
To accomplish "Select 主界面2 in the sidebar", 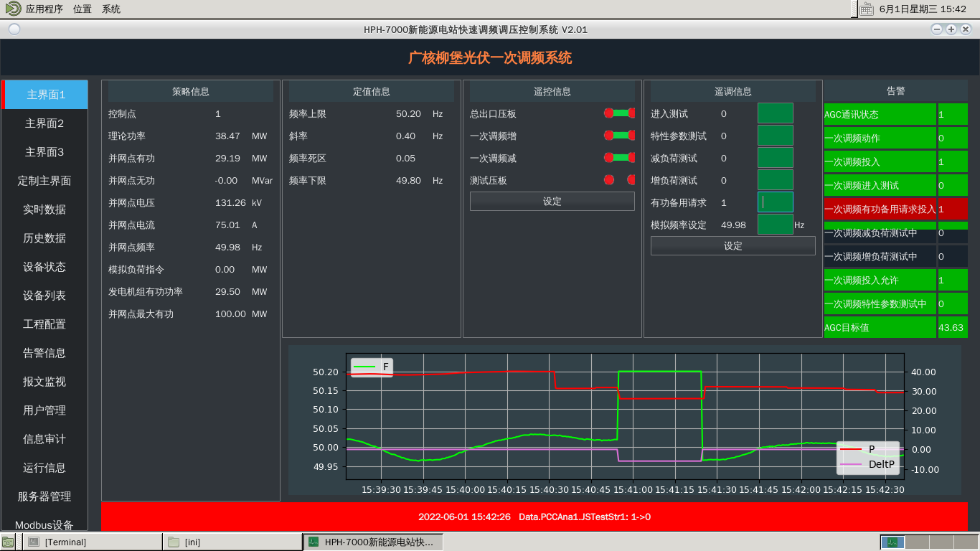I will [45, 123].
